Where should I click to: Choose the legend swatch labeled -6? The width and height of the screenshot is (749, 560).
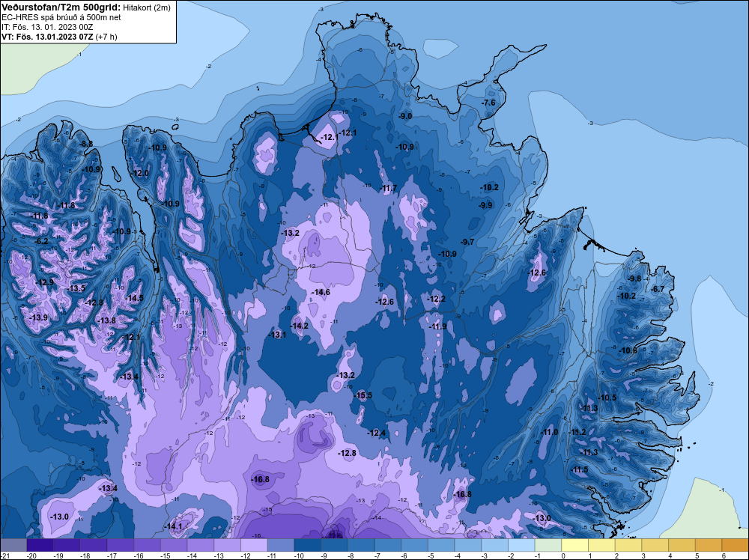click(415, 545)
